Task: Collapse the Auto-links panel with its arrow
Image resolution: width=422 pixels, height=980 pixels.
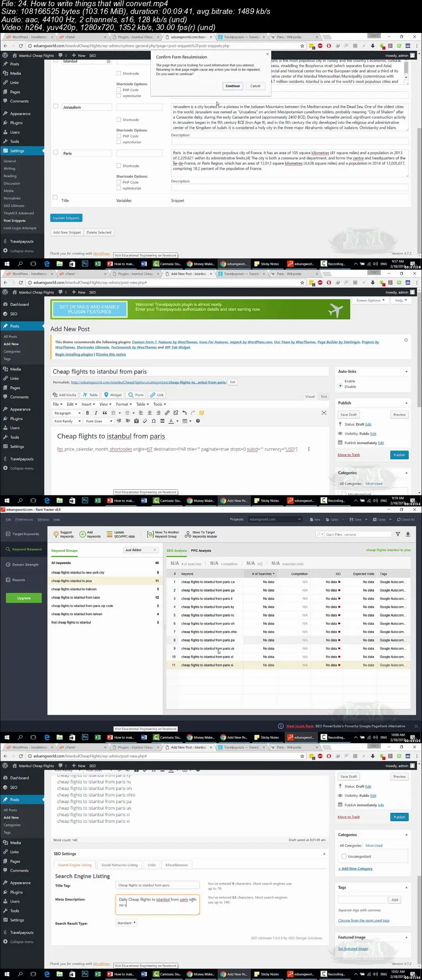Action: pos(406,371)
